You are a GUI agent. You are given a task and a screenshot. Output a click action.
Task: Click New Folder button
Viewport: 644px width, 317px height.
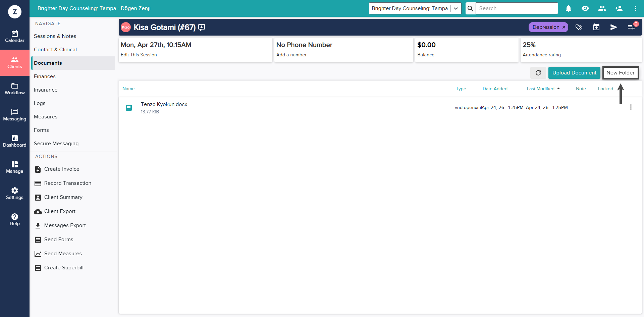coord(621,73)
